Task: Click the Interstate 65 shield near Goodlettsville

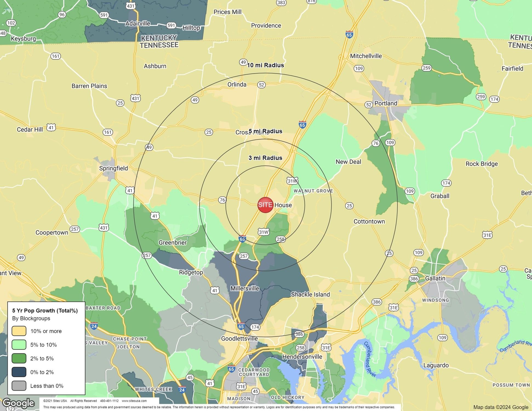Action: (241, 326)
